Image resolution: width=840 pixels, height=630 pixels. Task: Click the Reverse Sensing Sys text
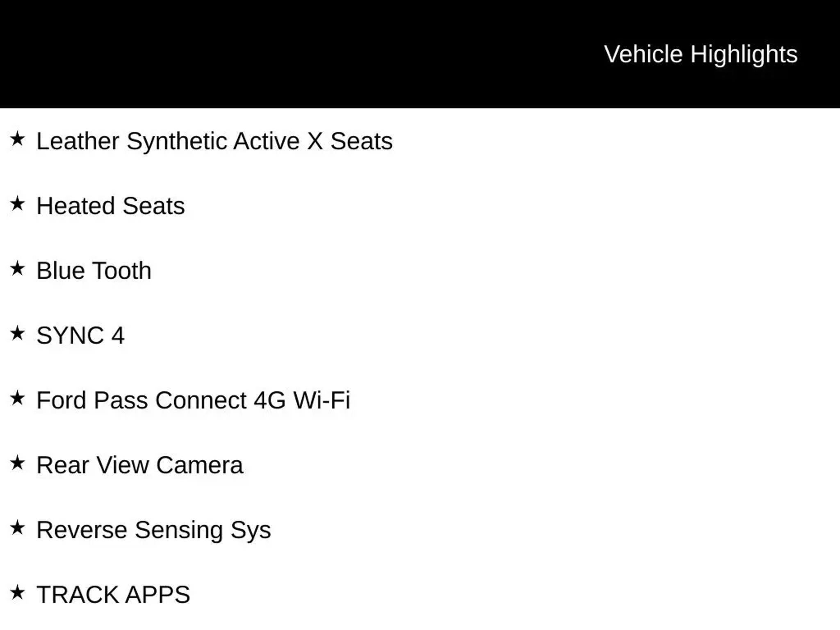pos(154,530)
